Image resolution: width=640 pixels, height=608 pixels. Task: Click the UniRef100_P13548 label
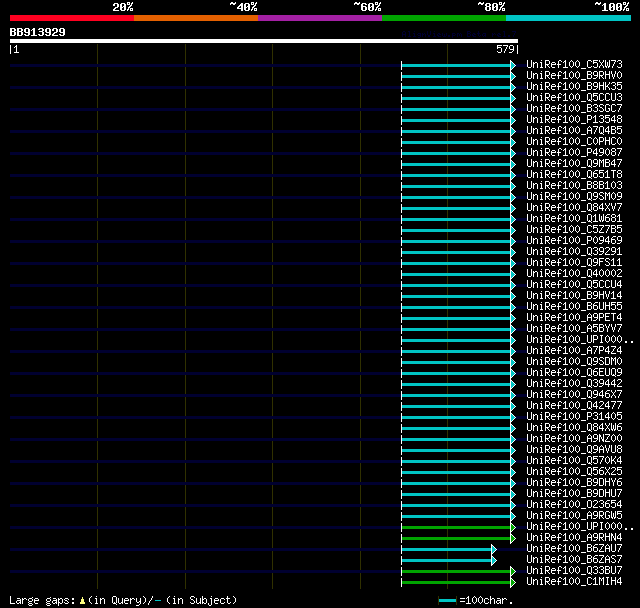[x=574, y=120]
